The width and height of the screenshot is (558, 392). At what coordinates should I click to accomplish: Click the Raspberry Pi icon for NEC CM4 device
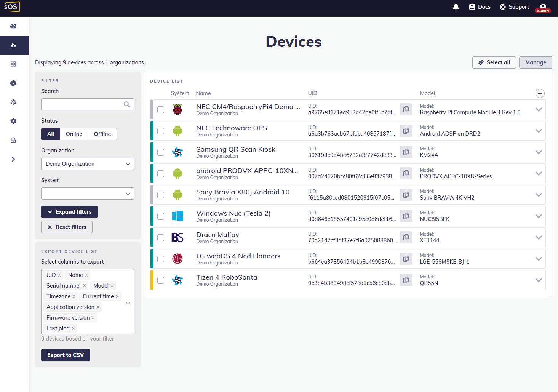177,109
